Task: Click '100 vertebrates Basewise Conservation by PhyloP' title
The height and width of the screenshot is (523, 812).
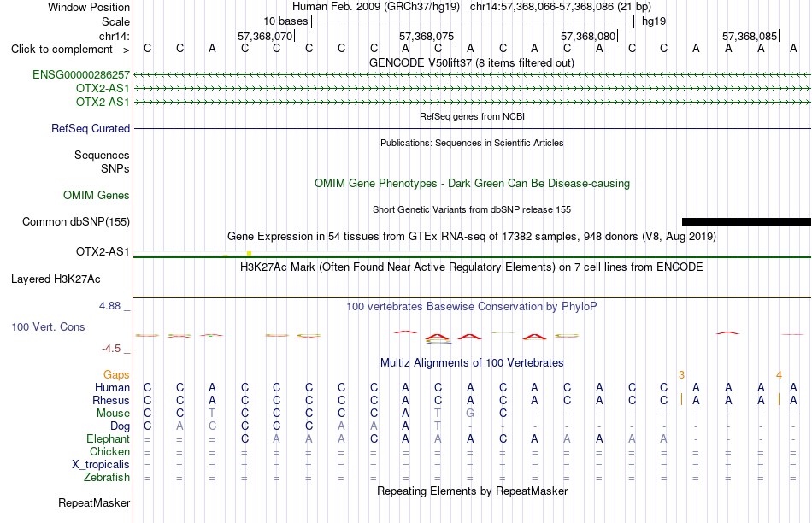Action: pyautogui.click(x=472, y=307)
